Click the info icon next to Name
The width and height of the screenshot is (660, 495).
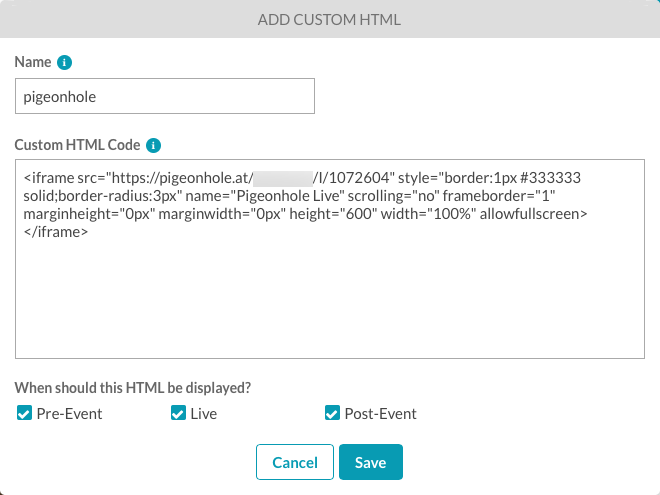(x=64, y=62)
